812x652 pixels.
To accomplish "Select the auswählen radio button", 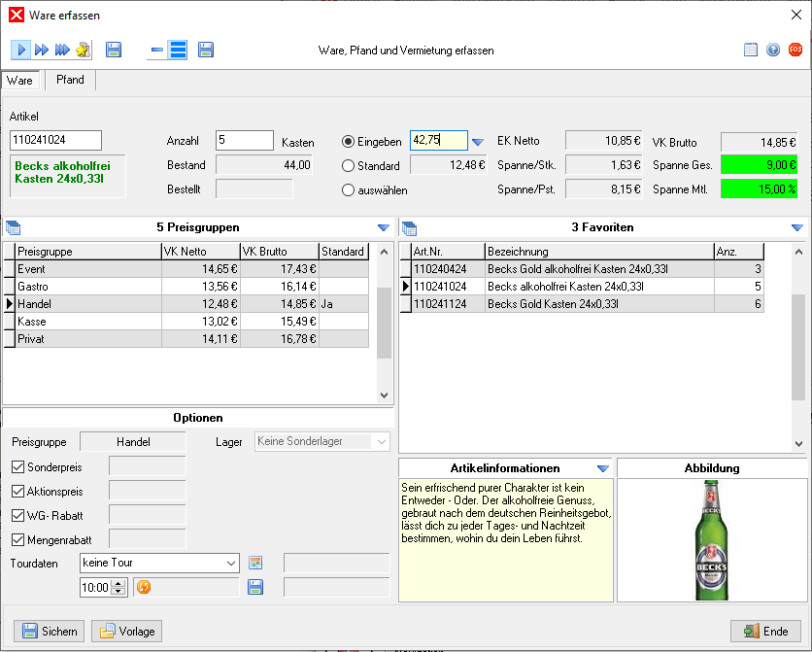I will 349,190.
